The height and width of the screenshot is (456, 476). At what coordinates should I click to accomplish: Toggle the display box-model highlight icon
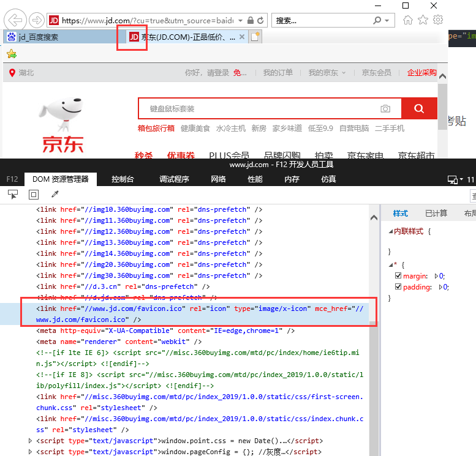coord(34,195)
